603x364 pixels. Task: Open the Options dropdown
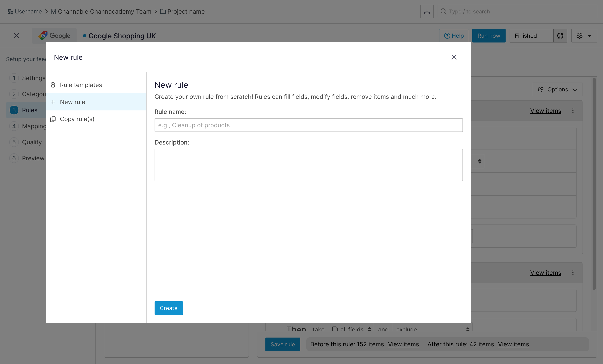[x=557, y=90]
